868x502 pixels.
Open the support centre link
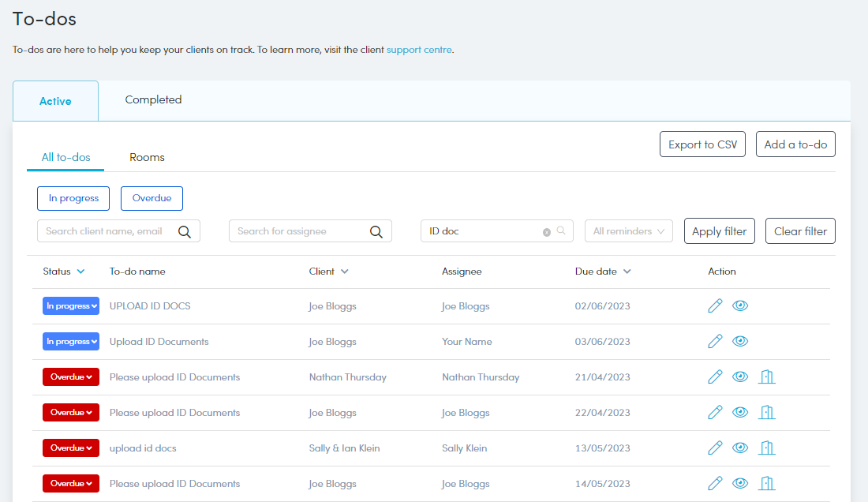(x=419, y=50)
